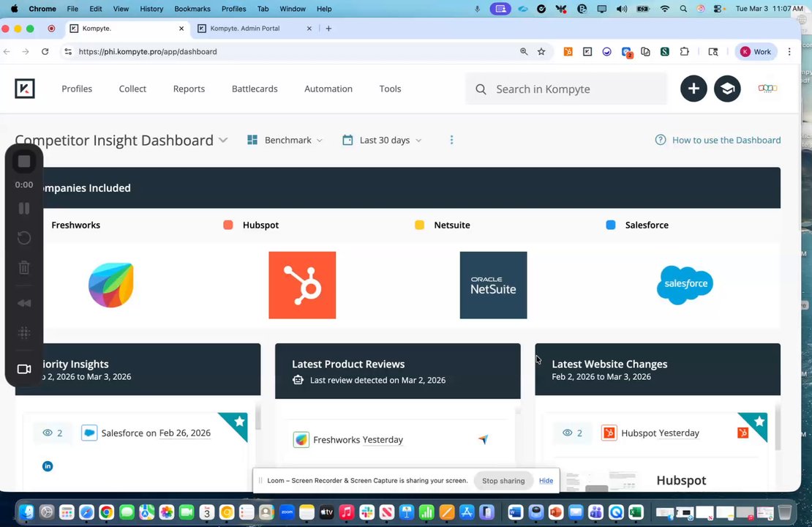Click Stop sharing button
Screen dimensions: 812x527
pos(503,480)
